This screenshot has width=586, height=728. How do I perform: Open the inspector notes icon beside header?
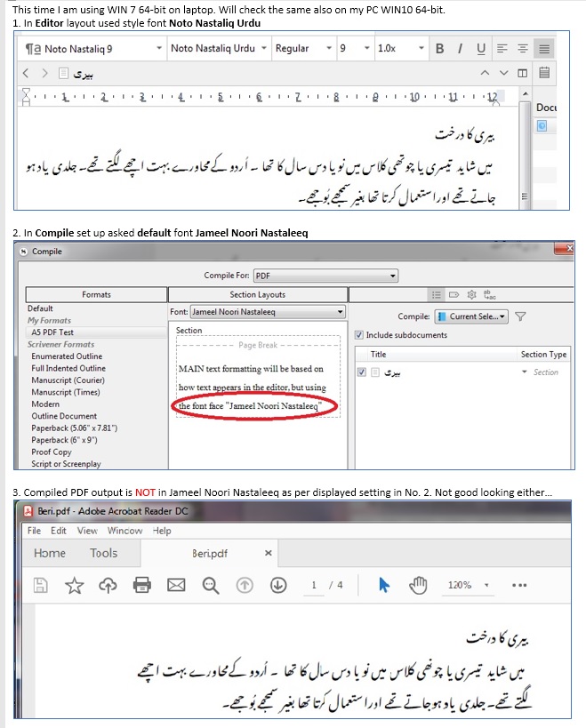pyautogui.click(x=544, y=72)
